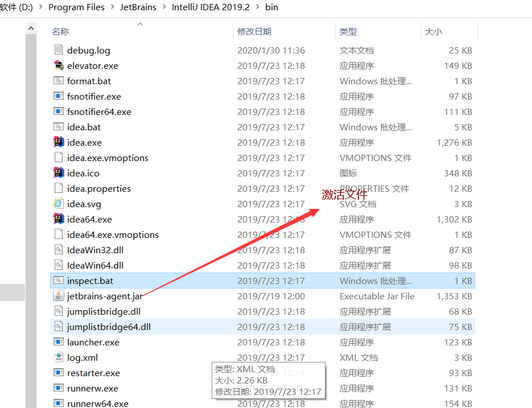The height and width of the screenshot is (408, 532).
Task: Select the file name debug.log
Action: point(89,50)
